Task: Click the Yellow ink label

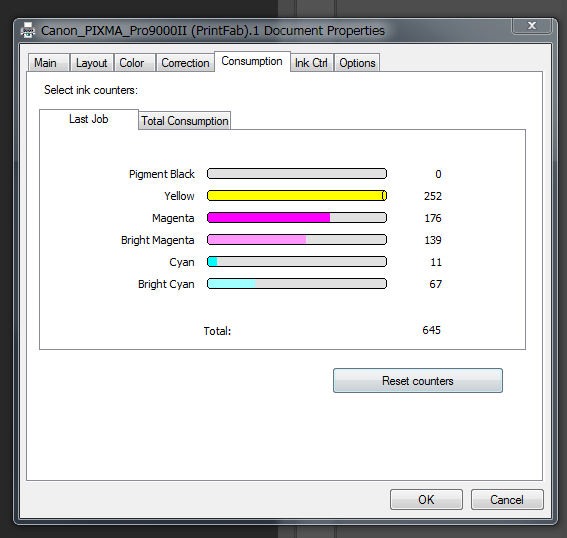Action: tap(179, 196)
